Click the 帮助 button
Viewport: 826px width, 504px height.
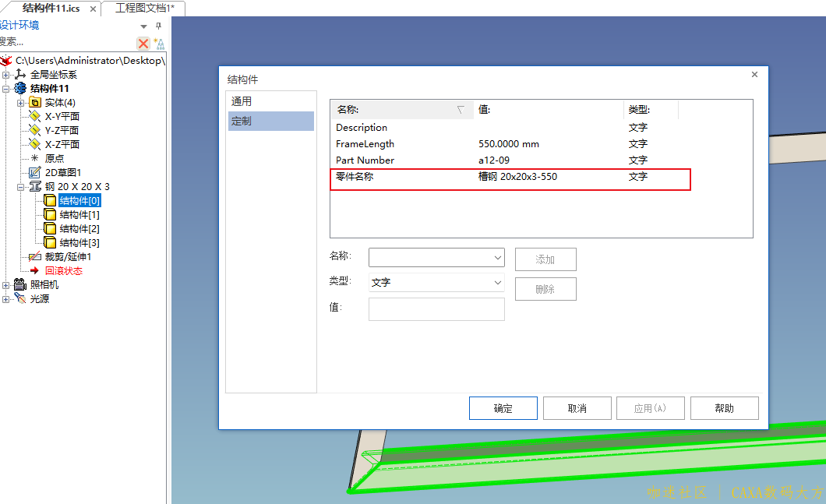pyautogui.click(x=725, y=408)
